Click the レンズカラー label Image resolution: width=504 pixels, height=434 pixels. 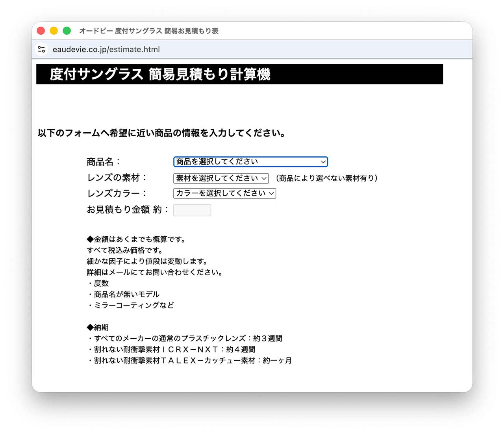(117, 193)
